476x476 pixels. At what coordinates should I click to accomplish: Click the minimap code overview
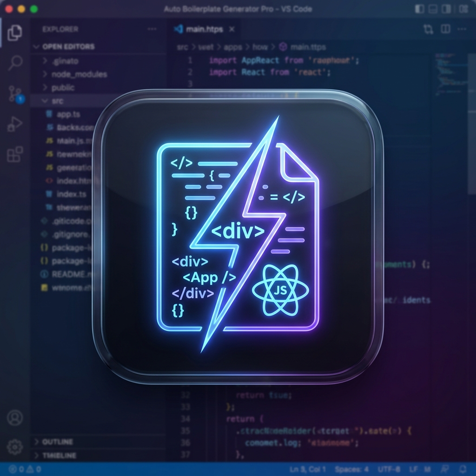(x=451, y=74)
